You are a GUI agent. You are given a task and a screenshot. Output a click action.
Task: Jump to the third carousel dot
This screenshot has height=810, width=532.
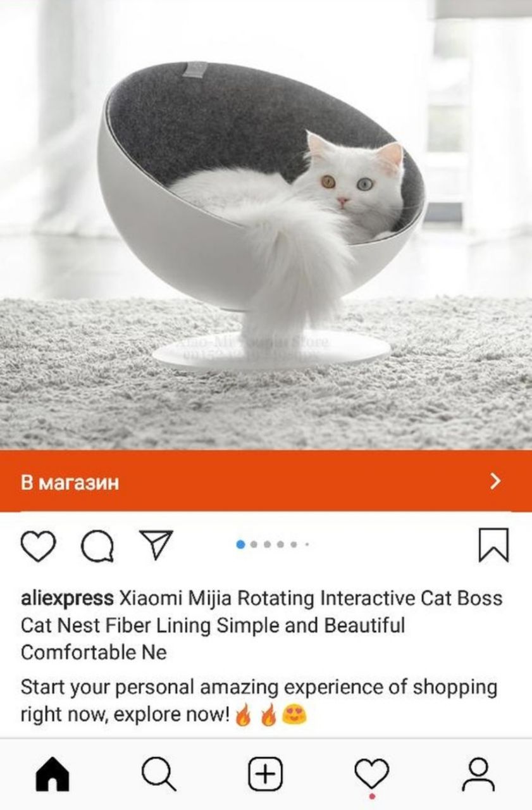267,544
